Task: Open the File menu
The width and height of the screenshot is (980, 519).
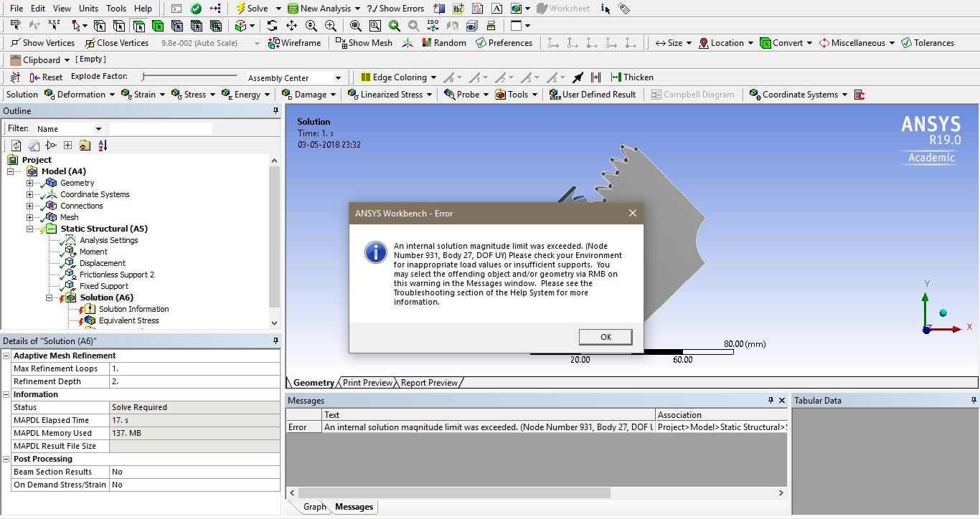Action: (16, 9)
